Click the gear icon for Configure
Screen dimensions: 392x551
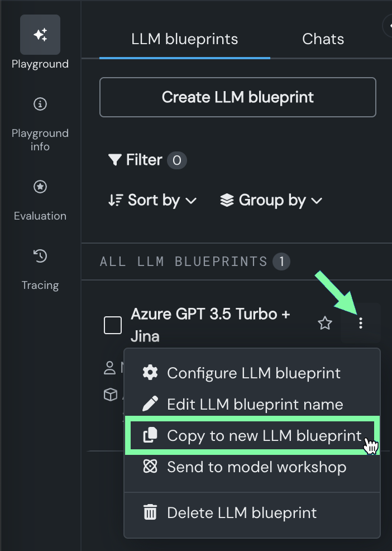pos(150,373)
